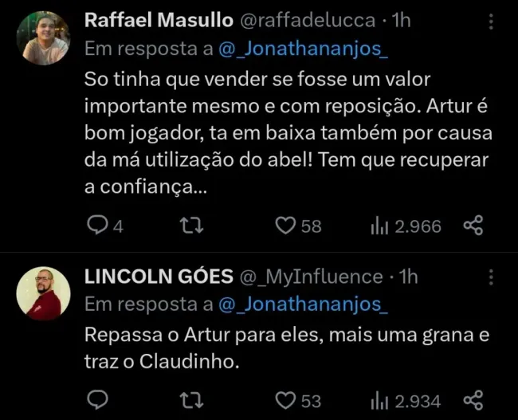
Task: Share Raffael Masullo's tweet
Action: 473,226
